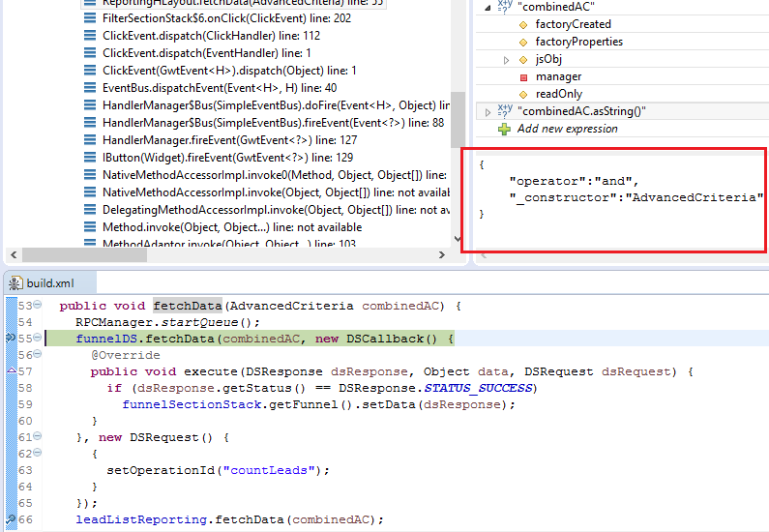This screenshot has width=769, height=532.
Task: Click the Add new expression input row
Action: coord(567,129)
